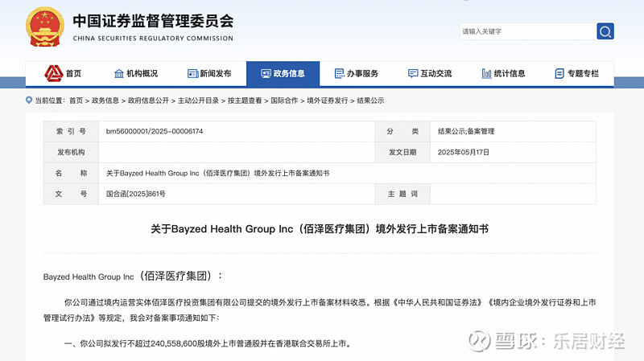Open 国际合作 breadcrumb link
Image resolution: width=644 pixels, height=361 pixels.
[284, 101]
